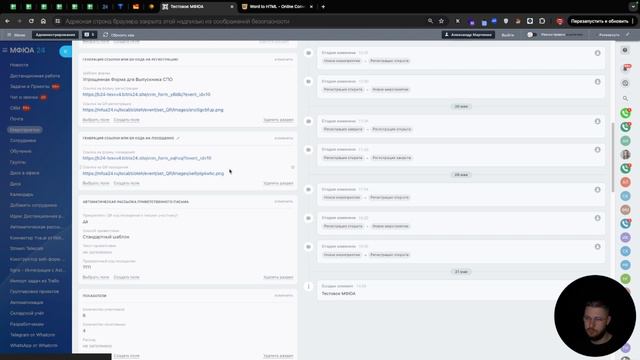
Task: Click 'Выйти' in the admin toolbar
Action: click(508, 35)
